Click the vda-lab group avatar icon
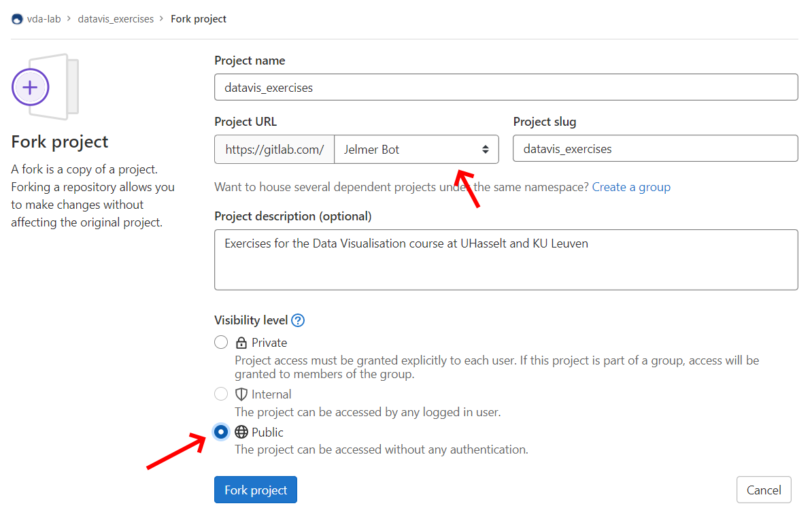 coord(17,19)
